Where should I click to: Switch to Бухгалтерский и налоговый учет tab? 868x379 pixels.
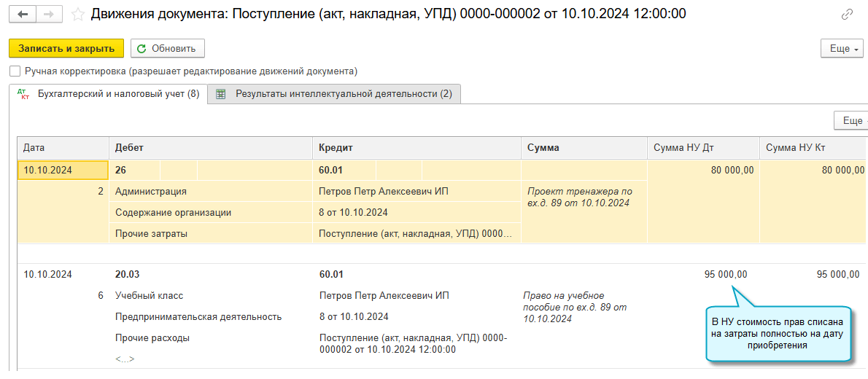click(118, 94)
